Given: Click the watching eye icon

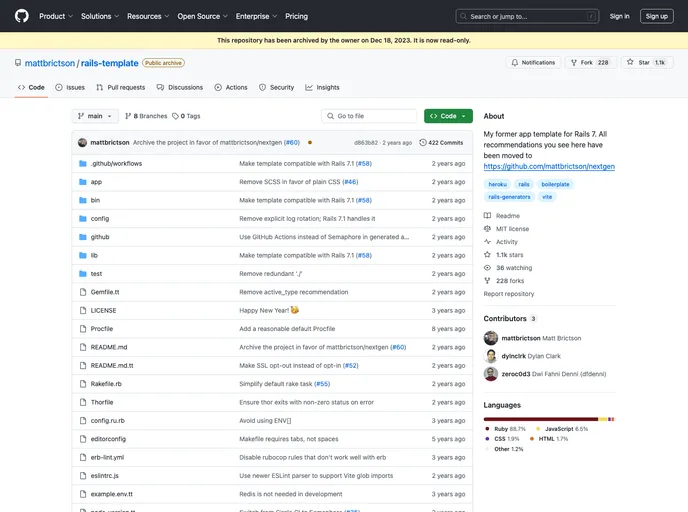Looking at the screenshot, I should 487,268.
